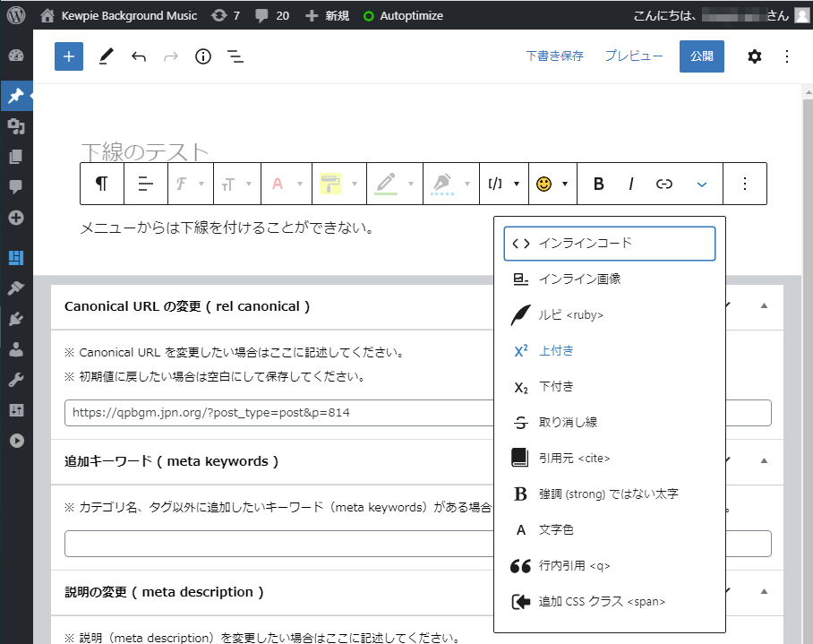The height and width of the screenshot is (644, 813).
Task: Open the 新規 new content menu
Action: (x=327, y=15)
